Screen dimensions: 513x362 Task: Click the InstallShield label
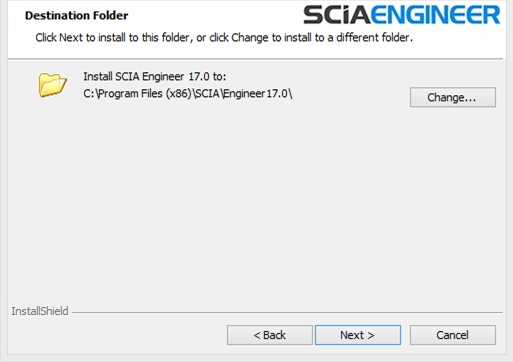click(40, 311)
